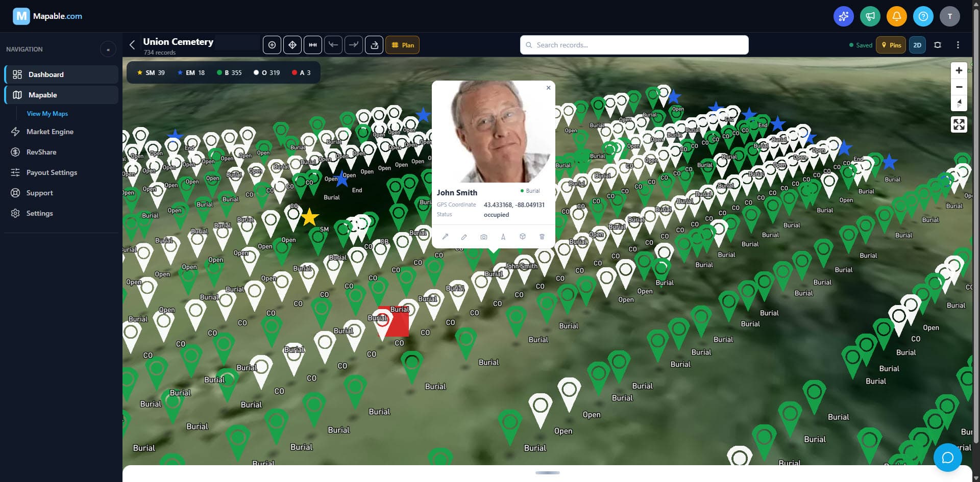This screenshot has height=482, width=980.
Task: Collapse the navigation sidebar
Action: pos(108,49)
